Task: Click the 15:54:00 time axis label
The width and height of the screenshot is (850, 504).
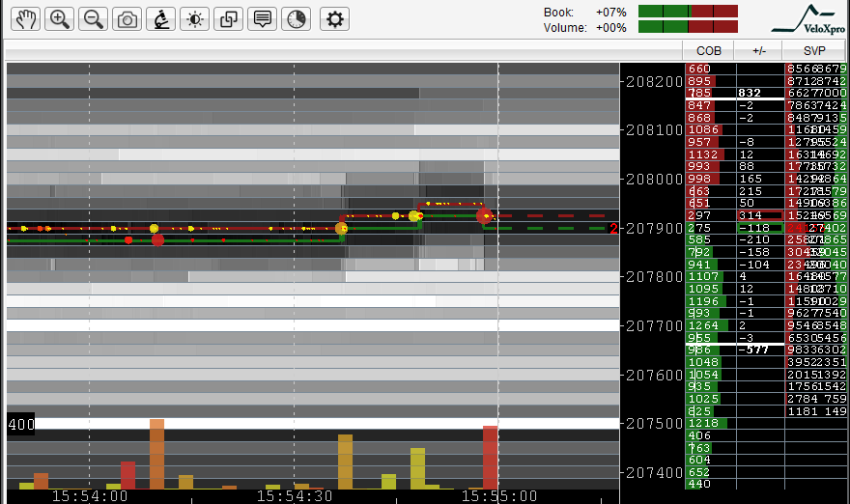Action: point(90,496)
